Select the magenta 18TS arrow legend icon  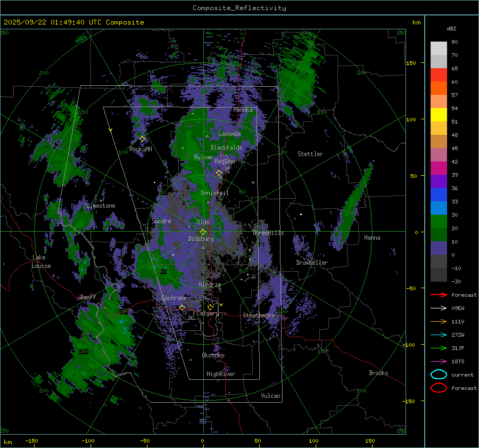pos(439,361)
